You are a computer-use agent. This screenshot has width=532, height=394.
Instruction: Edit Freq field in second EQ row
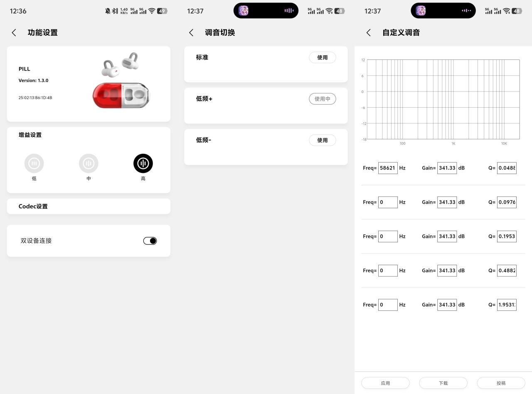[x=388, y=202]
